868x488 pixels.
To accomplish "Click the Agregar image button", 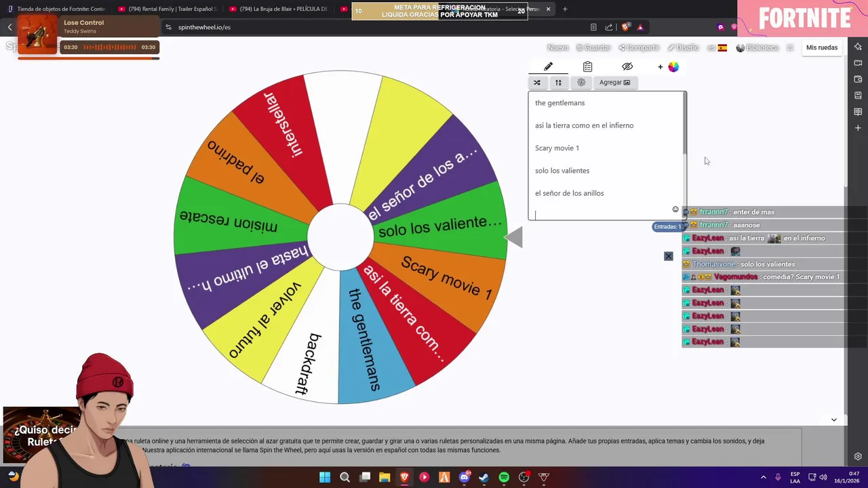I will pyautogui.click(x=614, y=83).
